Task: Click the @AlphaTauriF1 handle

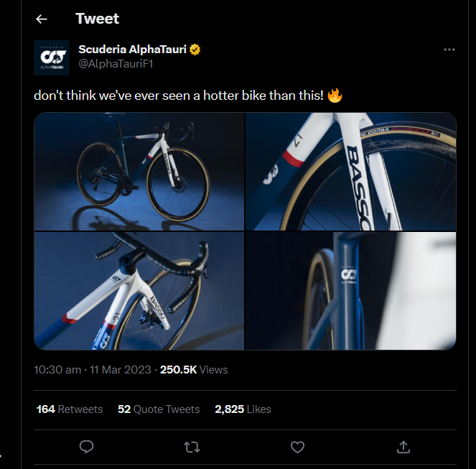Action: click(x=116, y=64)
